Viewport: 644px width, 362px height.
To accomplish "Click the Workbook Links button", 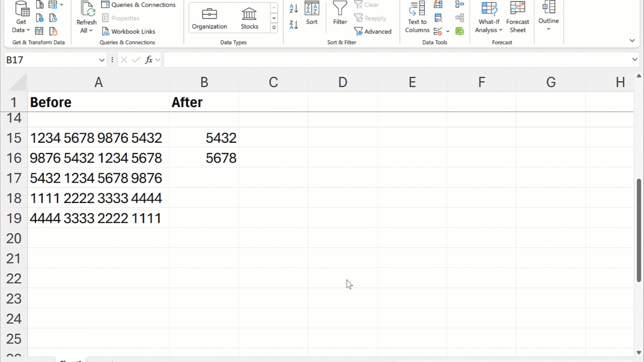I will pos(128,31).
